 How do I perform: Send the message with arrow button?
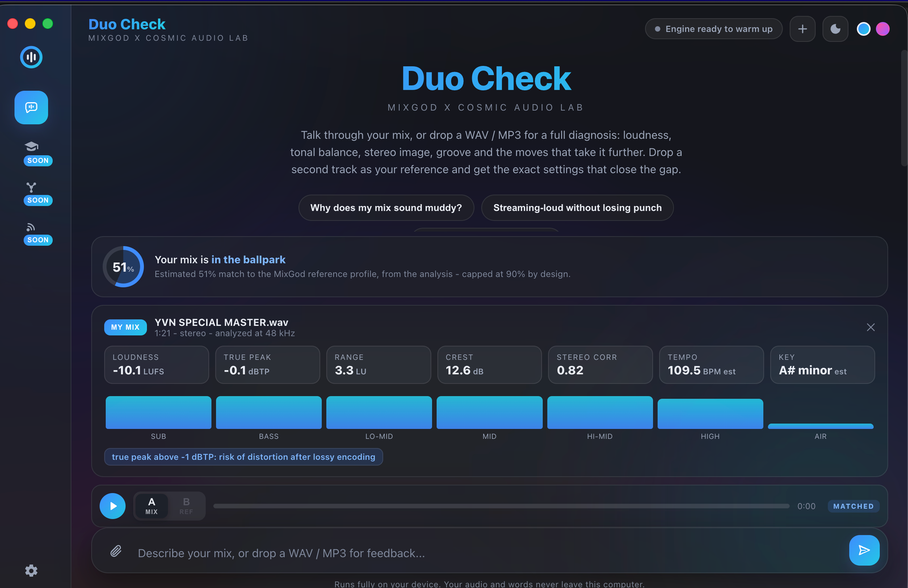coord(864,550)
